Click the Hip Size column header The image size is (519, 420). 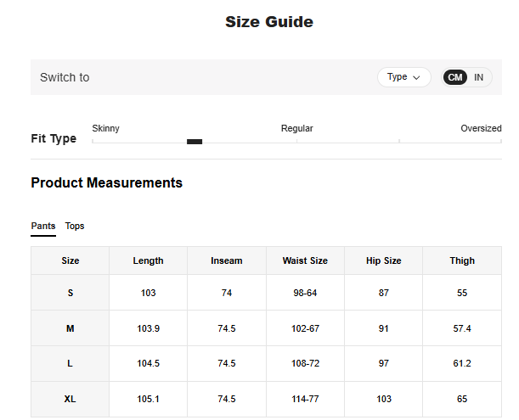(x=383, y=261)
